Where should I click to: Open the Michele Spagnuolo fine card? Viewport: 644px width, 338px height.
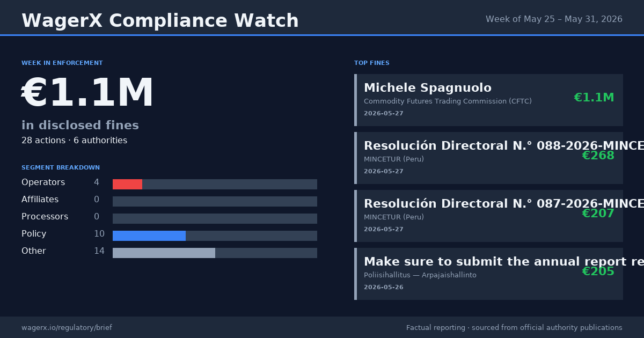[x=488, y=100]
